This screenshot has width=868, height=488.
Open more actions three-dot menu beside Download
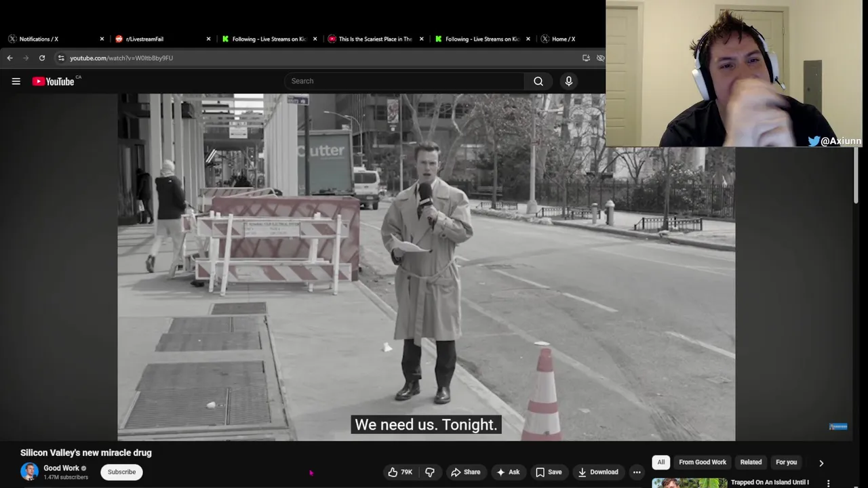[x=637, y=472]
